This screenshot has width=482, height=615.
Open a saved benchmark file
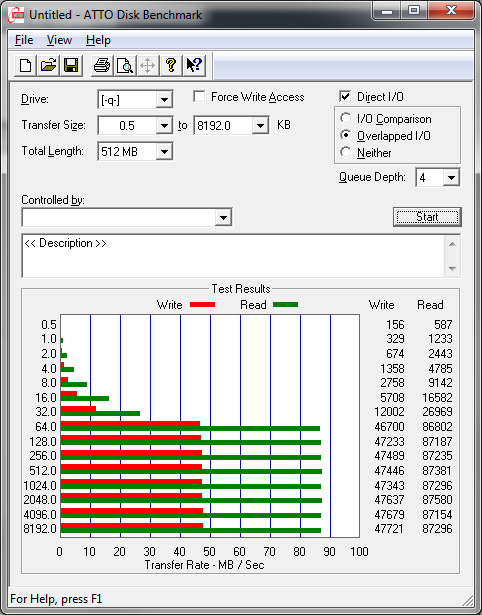pos(48,65)
